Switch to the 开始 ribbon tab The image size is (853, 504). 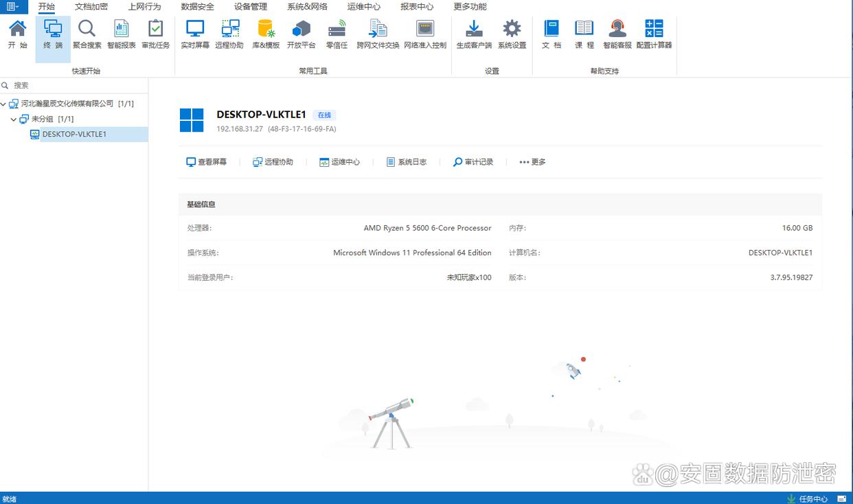coord(47,7)
